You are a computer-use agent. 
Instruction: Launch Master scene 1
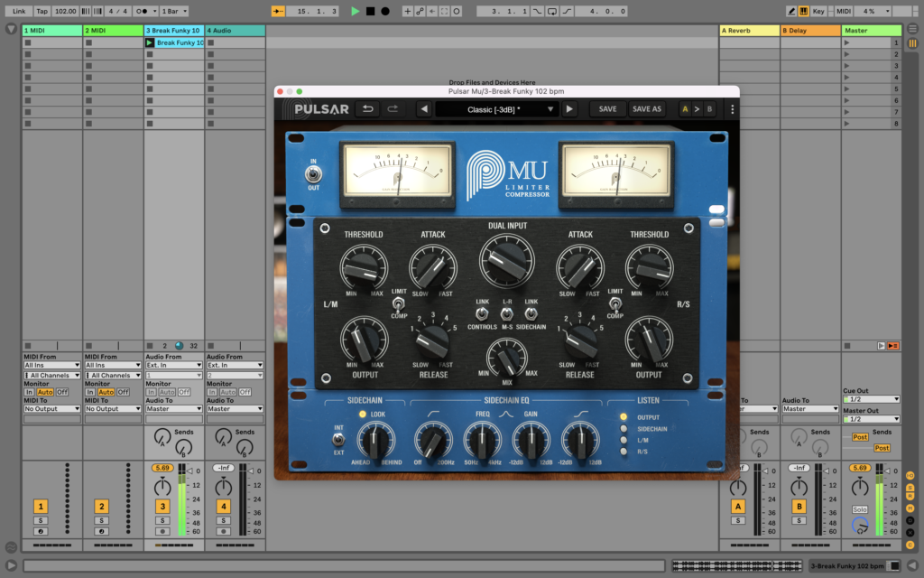pyautogui.click(x=846, y=42)
